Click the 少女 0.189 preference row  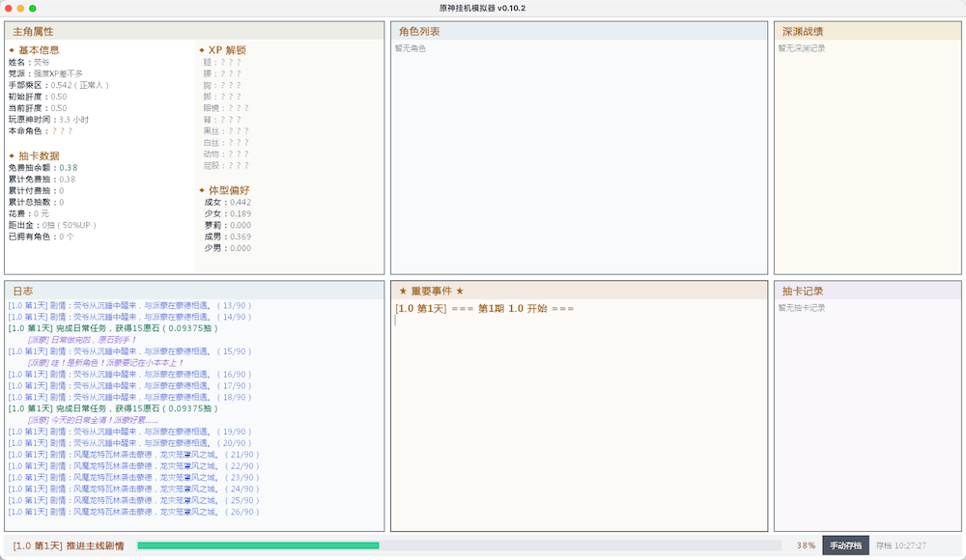click(x=227, y=213)
